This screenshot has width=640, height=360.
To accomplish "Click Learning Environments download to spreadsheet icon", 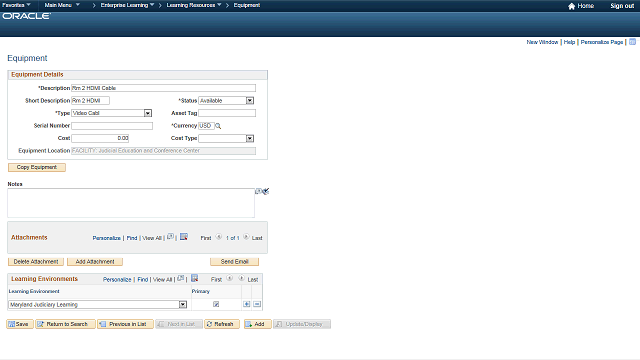I will 195,278.
